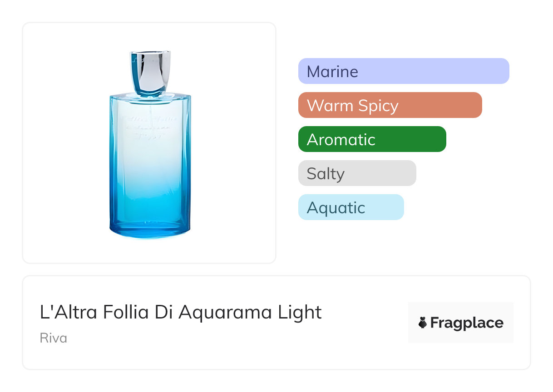Select the Marine accord bar
Viewport: 553px width, 392px height.
(403, 71)
